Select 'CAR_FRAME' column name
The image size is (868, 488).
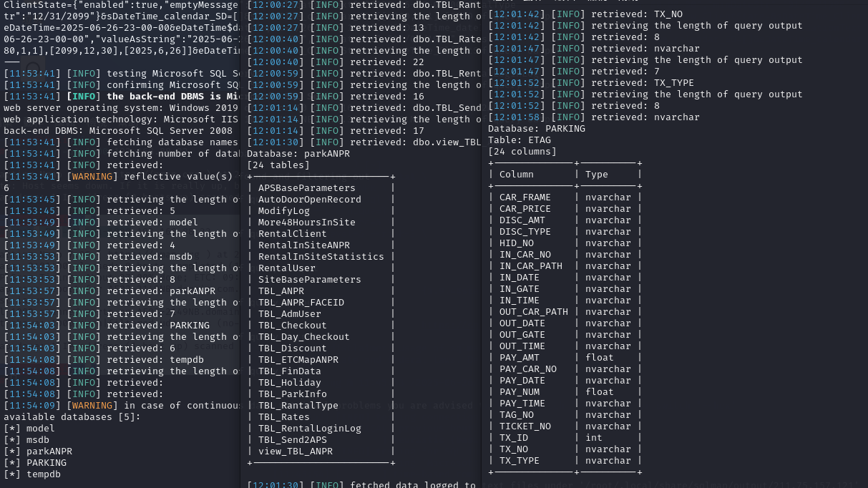pyautogui.click(x=525, y=197)
